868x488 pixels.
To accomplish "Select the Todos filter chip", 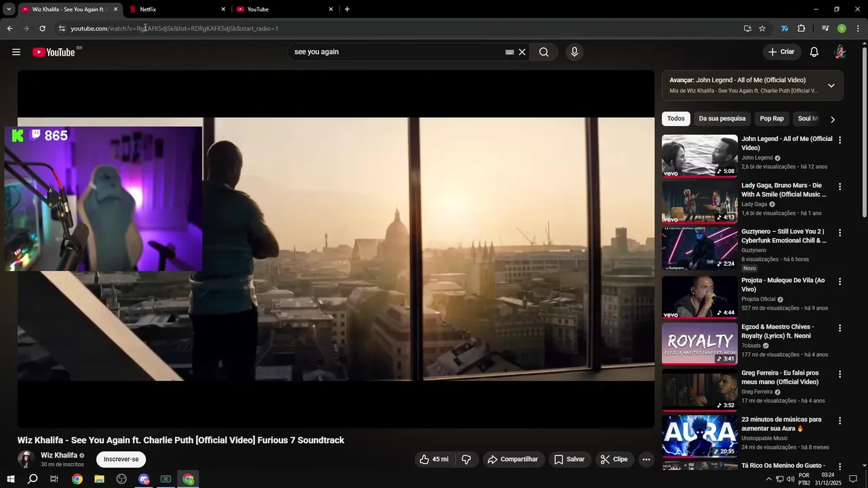I will pyautogui.click(x=676, y=119).
